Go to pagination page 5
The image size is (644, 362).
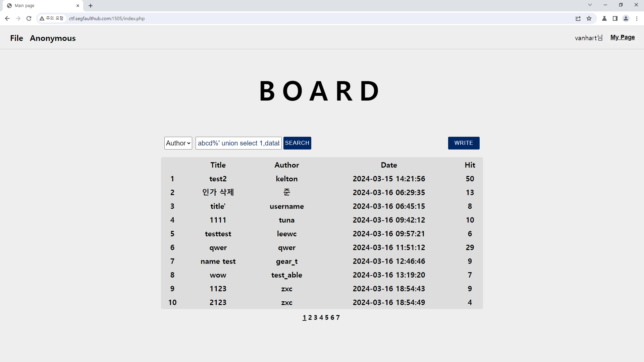(x=327, y=317)
